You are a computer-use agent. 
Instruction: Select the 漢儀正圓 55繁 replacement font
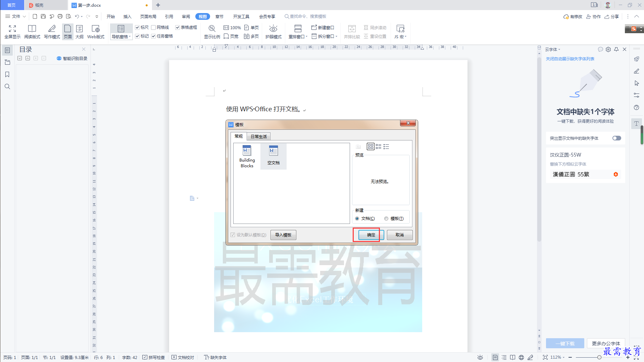(585, 174)
